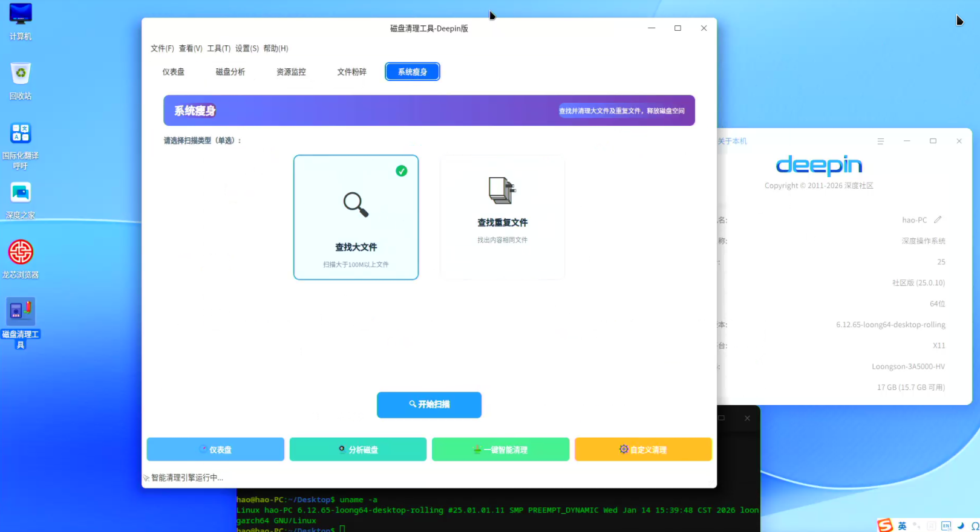Click the punctuation dots icon in input toolbar
Screen dimensions: 980x532
pyautogui.click(x=917, y=526)
